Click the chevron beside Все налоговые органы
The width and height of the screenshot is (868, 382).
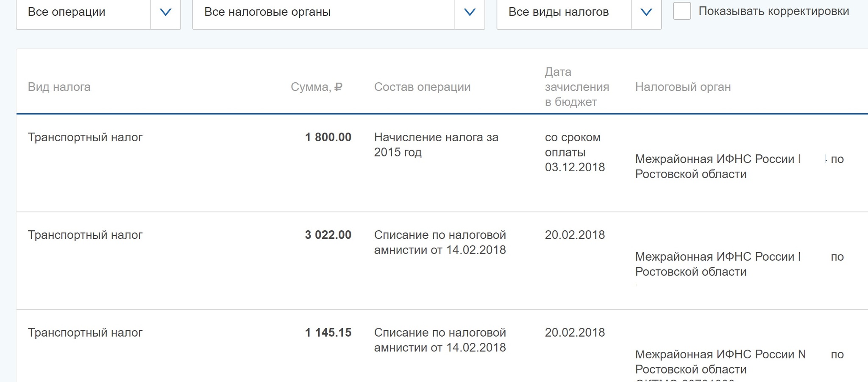click(468, 13)
